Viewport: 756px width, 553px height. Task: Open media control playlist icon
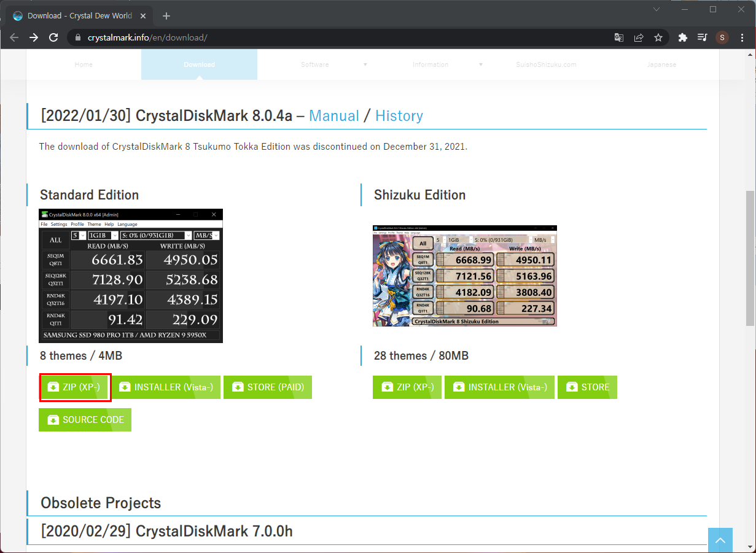(702, 37)
